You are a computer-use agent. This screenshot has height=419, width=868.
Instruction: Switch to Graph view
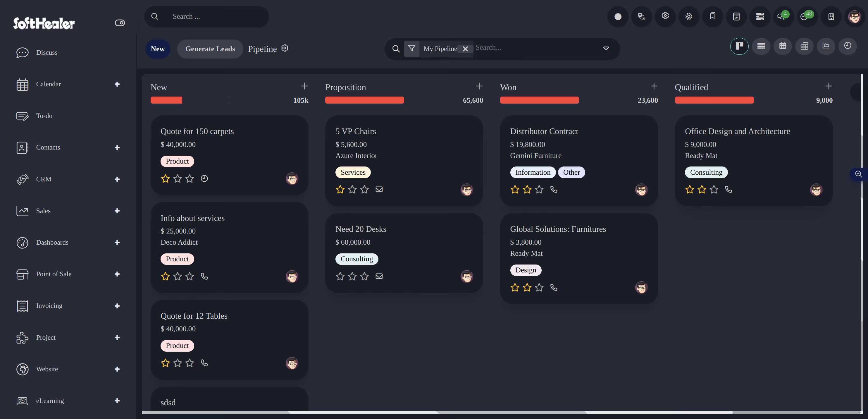point(826,46)
